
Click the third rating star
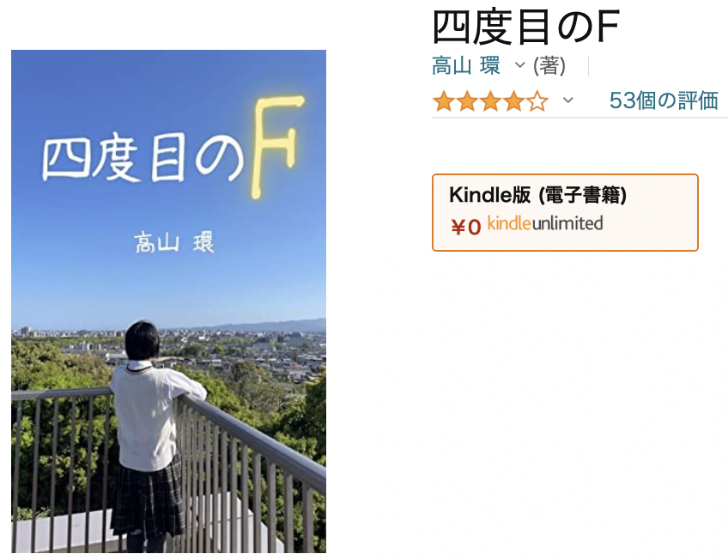[x=490, y=100]
